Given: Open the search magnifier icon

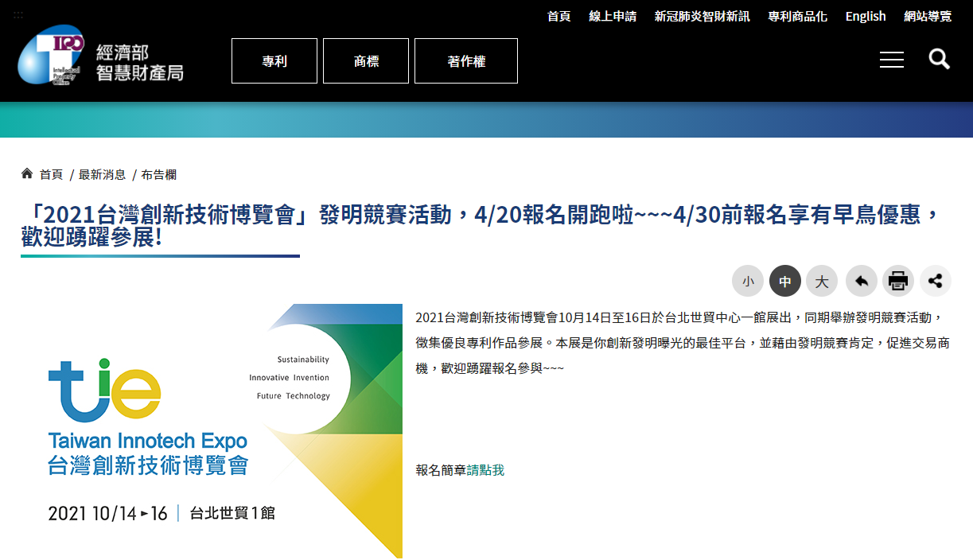Looking at the screenshot, I should tap(940, 59).
